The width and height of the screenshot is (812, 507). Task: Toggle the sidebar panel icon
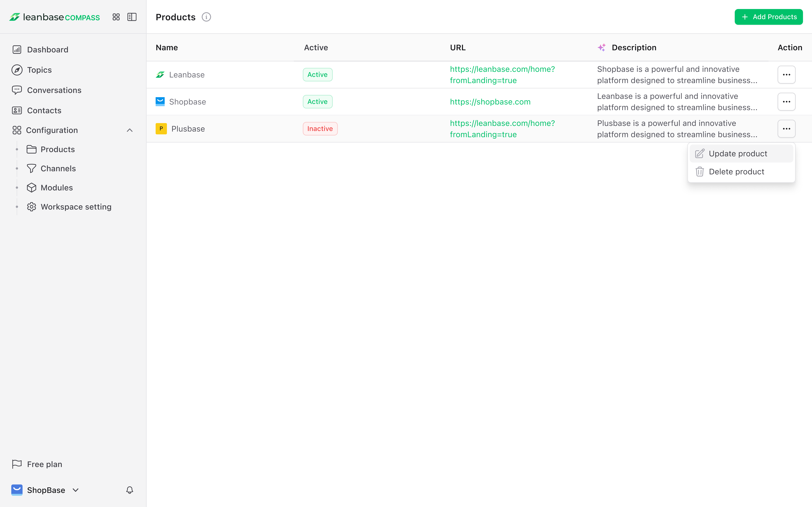click(132, 17)
